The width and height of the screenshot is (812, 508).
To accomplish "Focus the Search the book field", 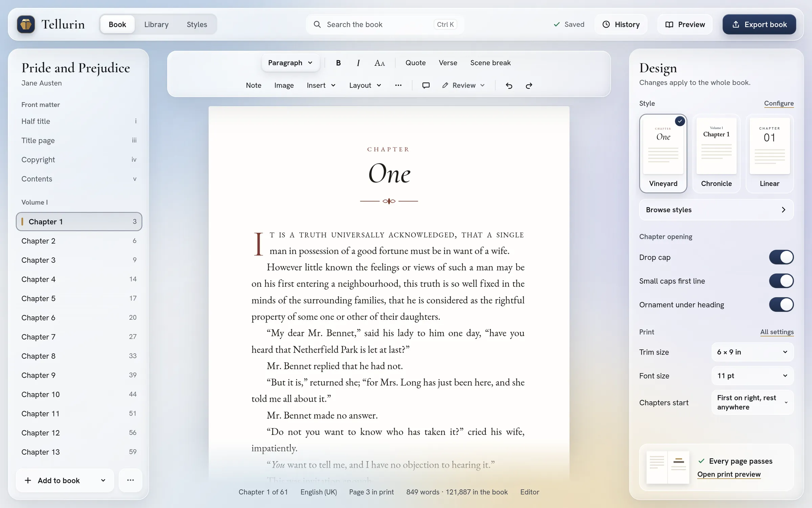I will pyautogui.click(x=385, y=24).
